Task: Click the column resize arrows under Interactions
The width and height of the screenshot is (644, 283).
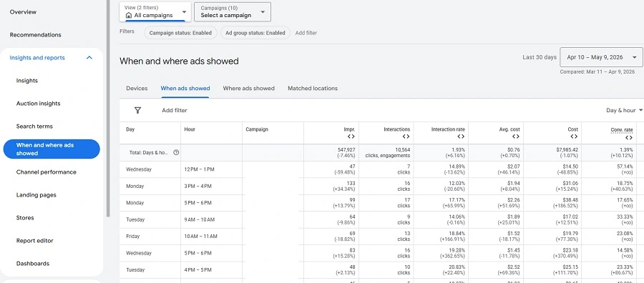Action: pyautogui.click(x=406, y=136)
